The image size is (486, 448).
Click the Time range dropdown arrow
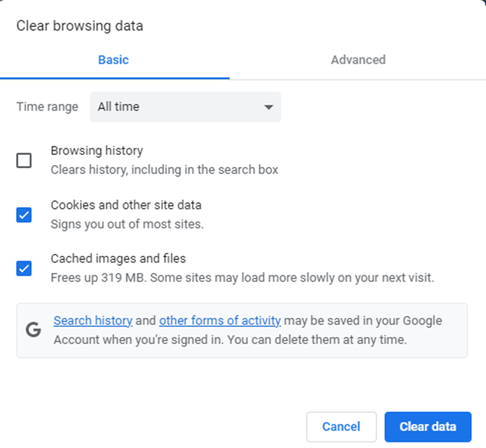point(268,107)
